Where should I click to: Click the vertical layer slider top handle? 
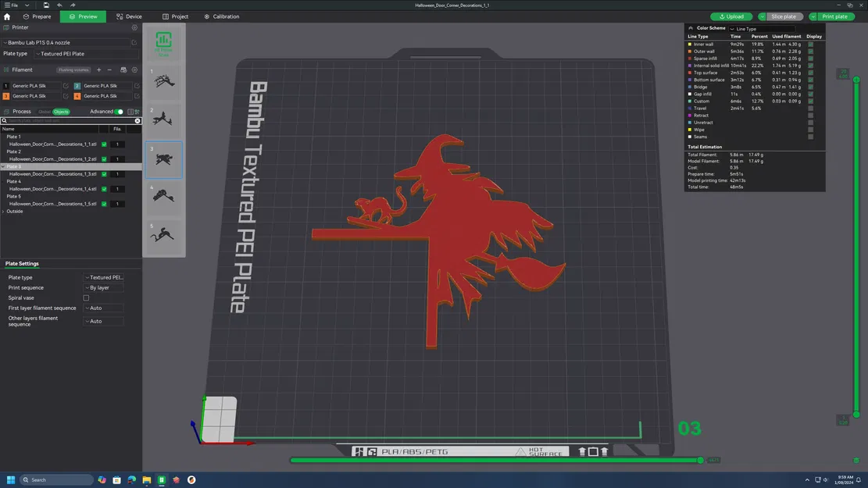pyautogui.click(x=856, y=80)
